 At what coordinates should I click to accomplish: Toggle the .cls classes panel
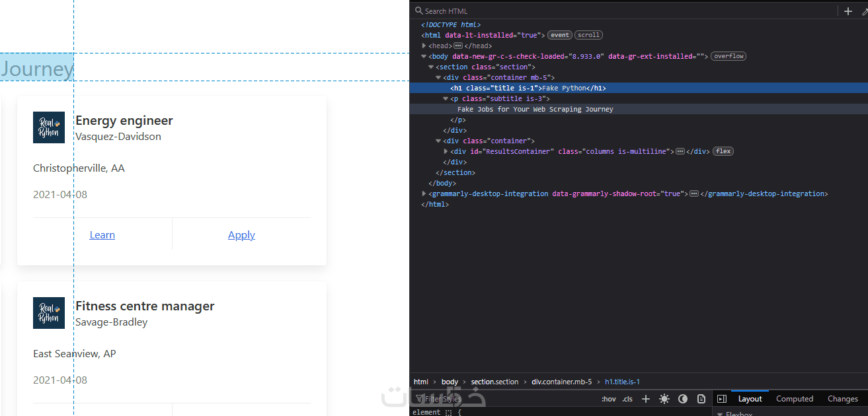coord(627,399)
